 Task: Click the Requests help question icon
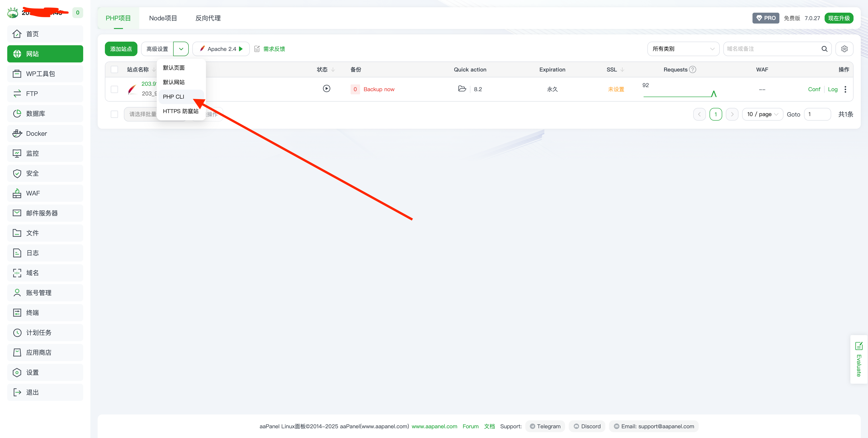692,69
